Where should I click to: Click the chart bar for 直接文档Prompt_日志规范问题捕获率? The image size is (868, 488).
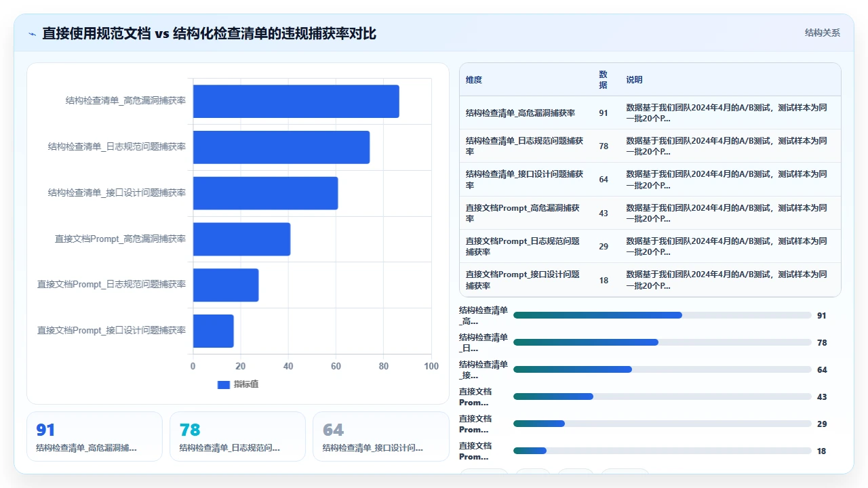[226, 285]
